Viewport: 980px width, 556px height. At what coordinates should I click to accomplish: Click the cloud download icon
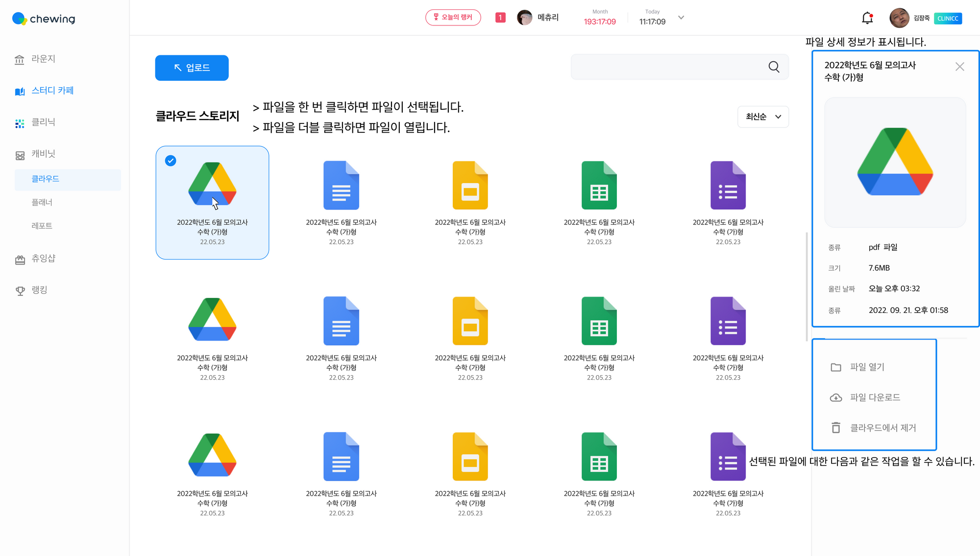tap(836, 398)
